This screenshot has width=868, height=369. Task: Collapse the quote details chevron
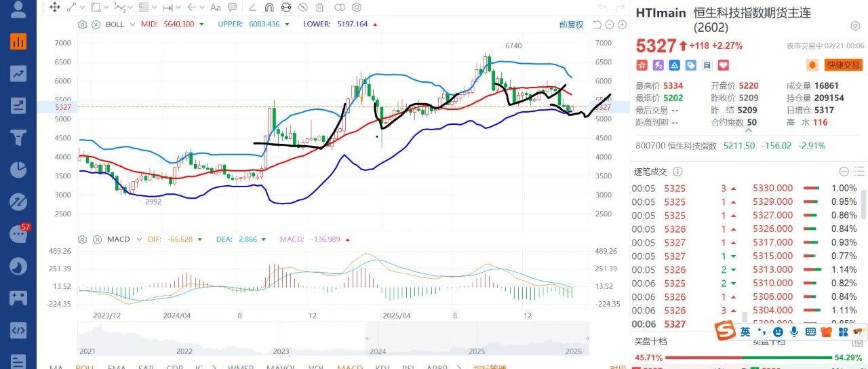click(749, 128)
